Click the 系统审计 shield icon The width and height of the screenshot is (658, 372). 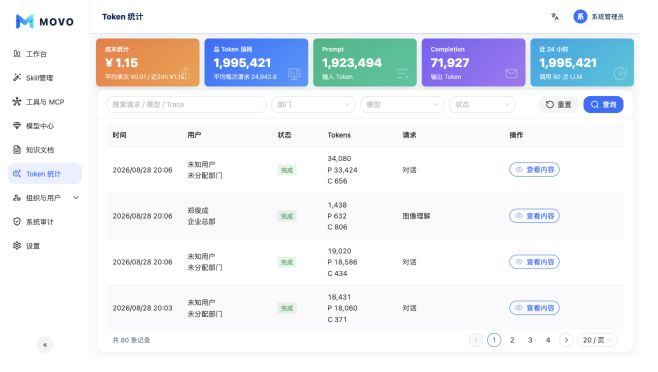coord(17,221)
